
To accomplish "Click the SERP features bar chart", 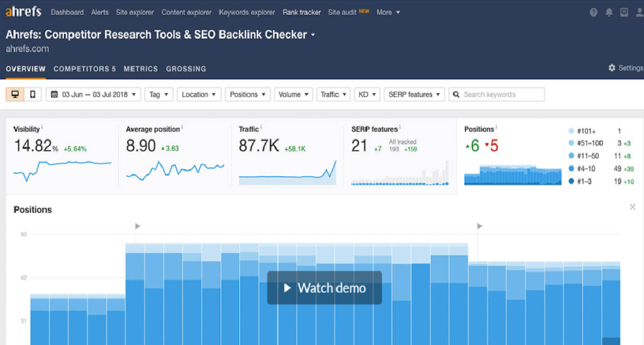I will click(x=400, y=173).
